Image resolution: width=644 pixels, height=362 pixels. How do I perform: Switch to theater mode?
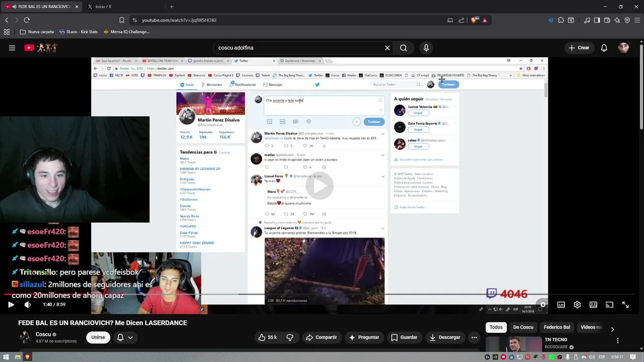[x=593, y=304]
